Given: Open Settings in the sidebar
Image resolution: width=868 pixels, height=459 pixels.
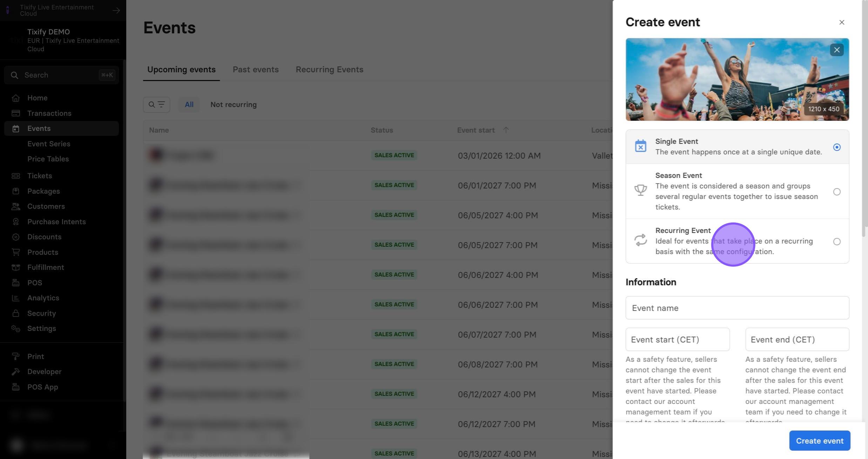Looking at the screenshot, I should pos(41,328).
